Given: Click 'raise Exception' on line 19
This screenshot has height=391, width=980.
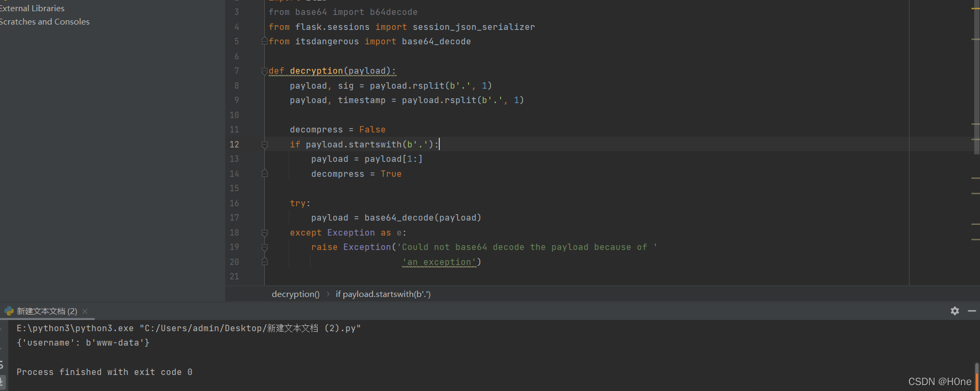Looking at the screenshot, I should [351, 247].
